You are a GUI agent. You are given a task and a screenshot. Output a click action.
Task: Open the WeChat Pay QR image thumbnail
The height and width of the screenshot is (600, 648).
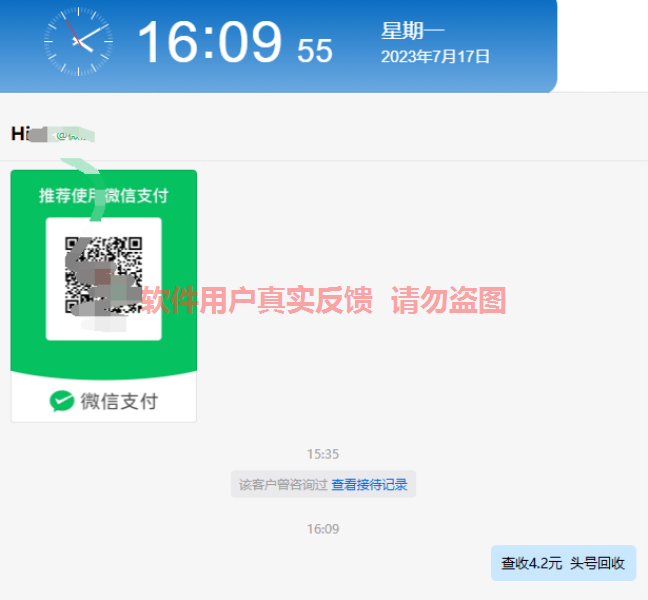pos(104,296)
